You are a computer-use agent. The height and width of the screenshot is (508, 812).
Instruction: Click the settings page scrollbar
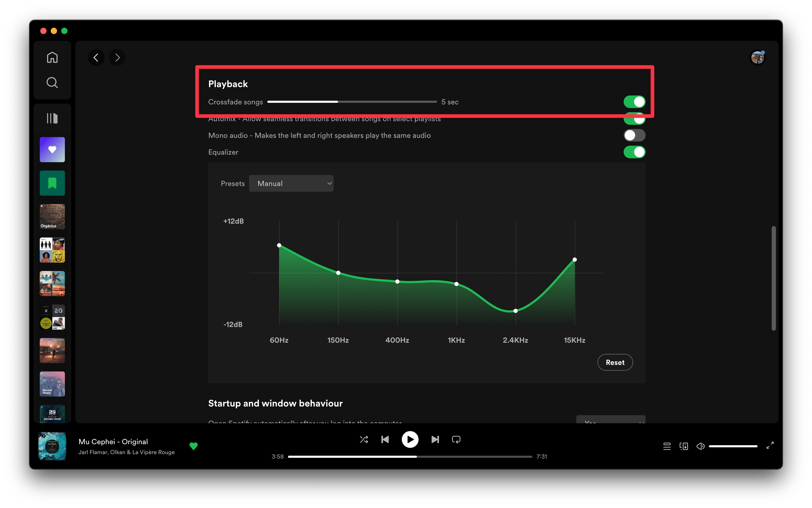click(x=774, y=279)
